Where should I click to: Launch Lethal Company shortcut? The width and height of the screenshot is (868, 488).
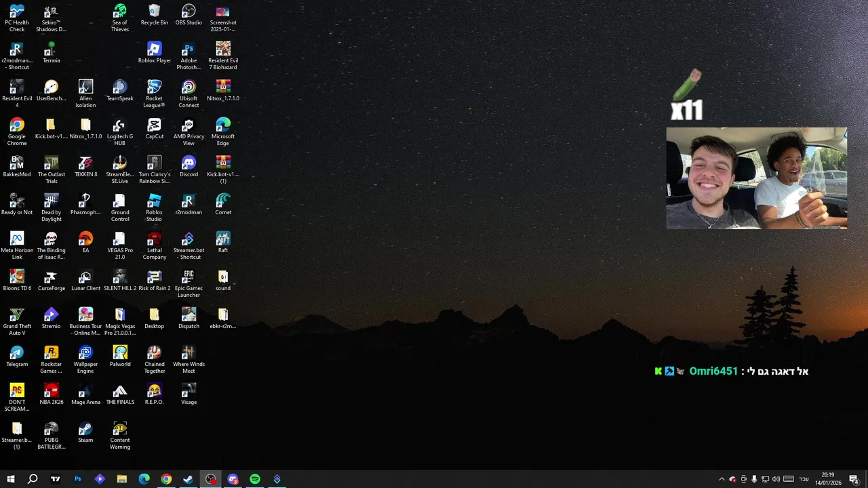tap(155, 246)
